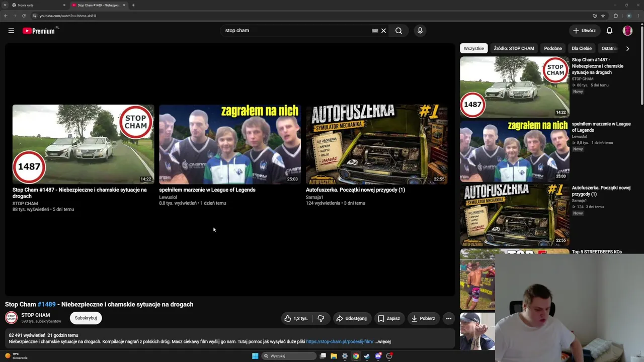
Task: Open a new Chrome tab with plus
Action: pos(133,5)
